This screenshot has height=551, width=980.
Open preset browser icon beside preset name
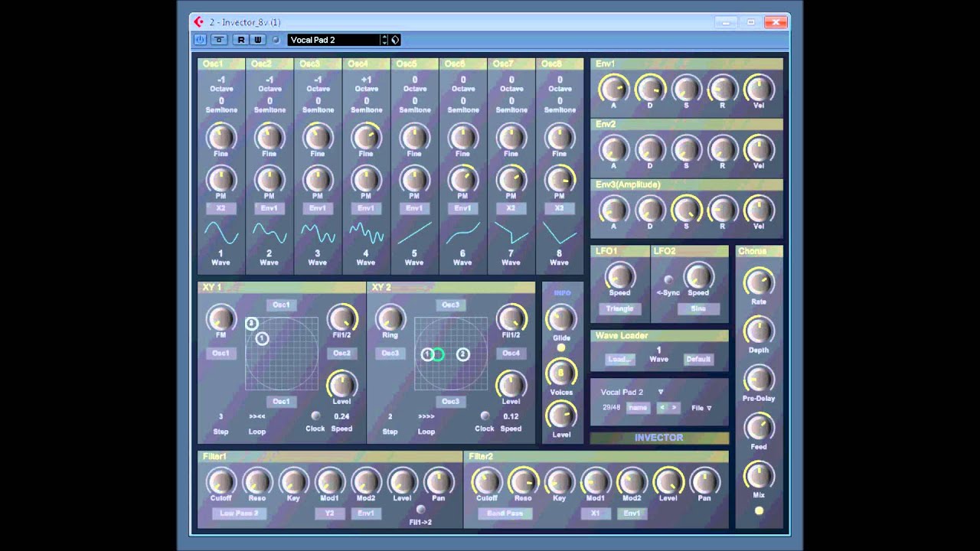(395, 40)
